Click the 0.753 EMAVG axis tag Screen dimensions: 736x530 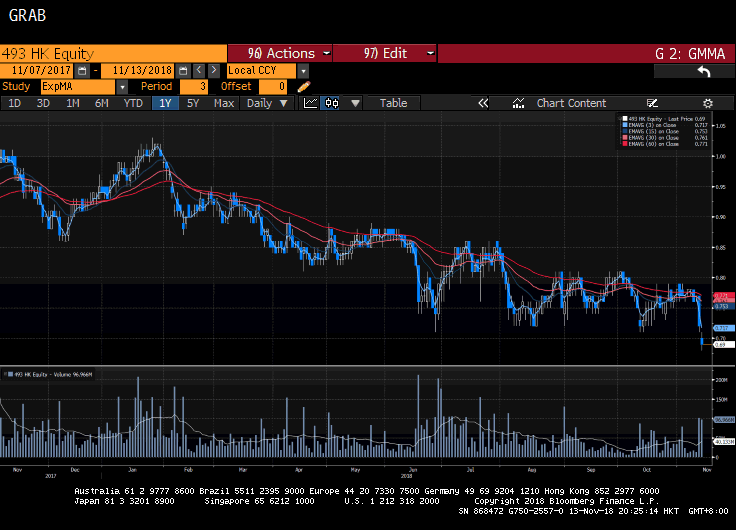723,307
